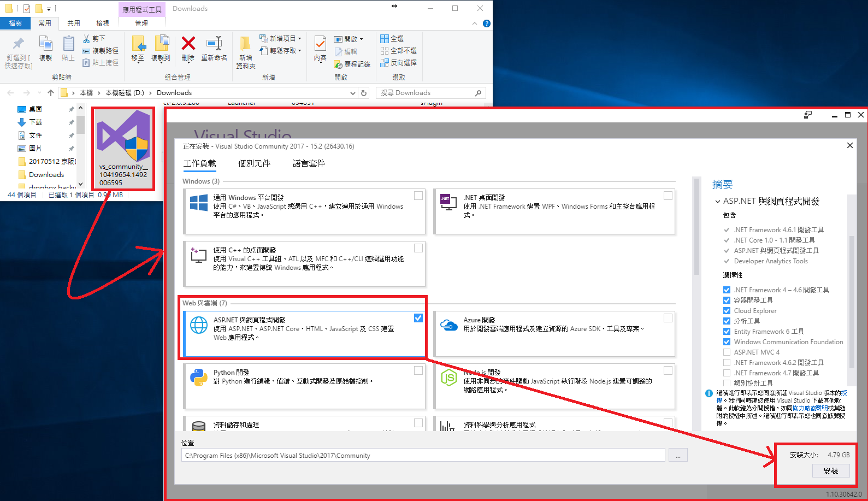Screen dimensions: 868x501
Task: Select the vs_community installer file
Action: [123, 149]
